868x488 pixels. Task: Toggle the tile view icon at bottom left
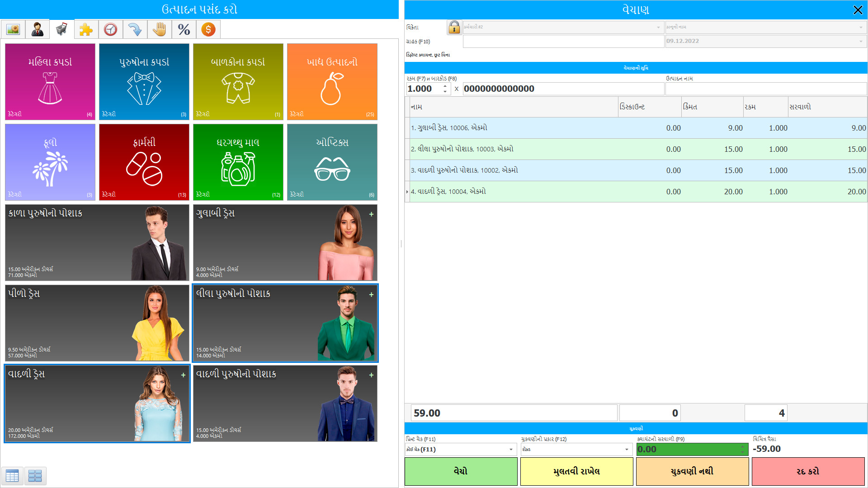35,476
